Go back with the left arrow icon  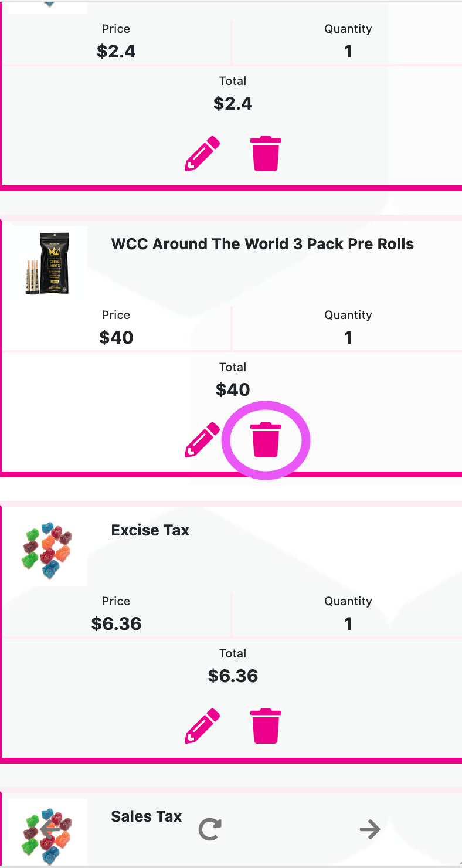click(x=50, y=829)
